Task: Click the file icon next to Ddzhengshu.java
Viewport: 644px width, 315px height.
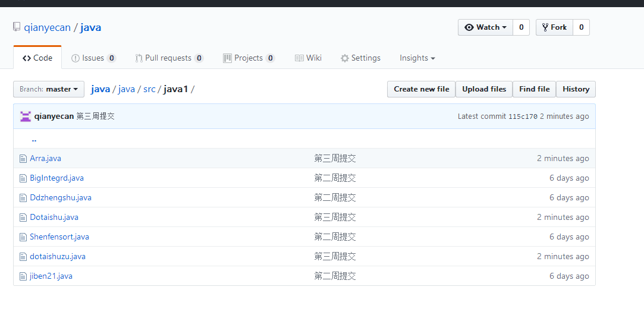Action: [x=23, y=198]
